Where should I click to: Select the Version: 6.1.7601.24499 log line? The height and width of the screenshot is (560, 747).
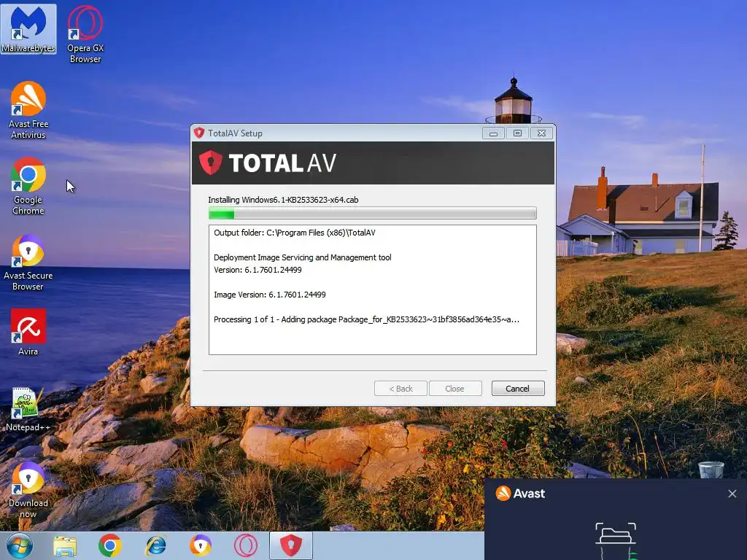[x=258, y=270]
